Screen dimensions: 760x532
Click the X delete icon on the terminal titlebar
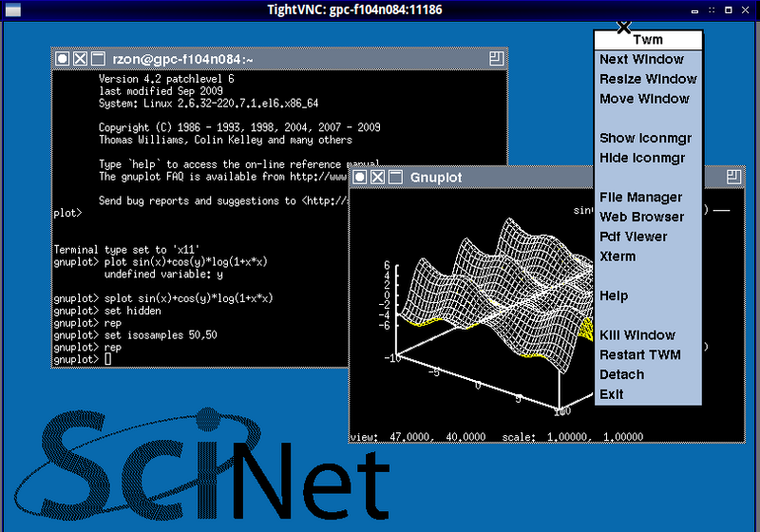(x=81, y=59)
